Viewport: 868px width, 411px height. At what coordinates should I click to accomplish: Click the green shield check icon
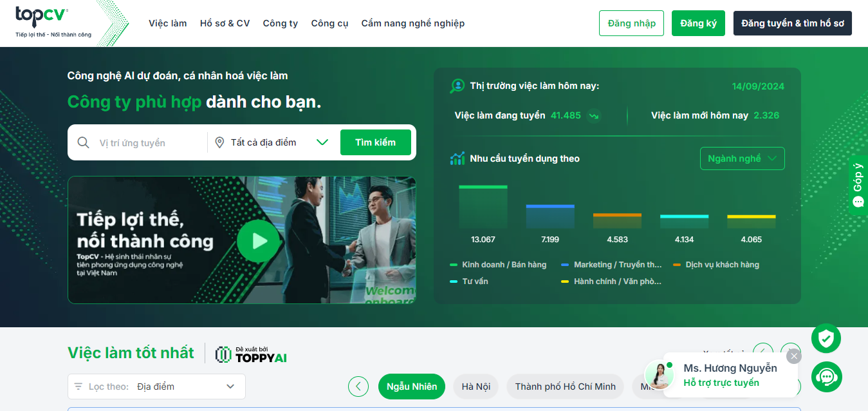pos(826,338)
